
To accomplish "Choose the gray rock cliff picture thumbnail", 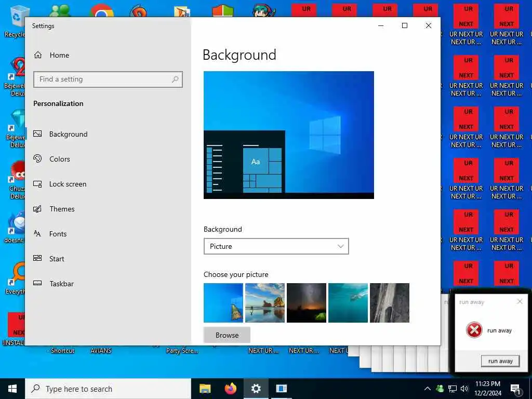I will click(390, 303).
